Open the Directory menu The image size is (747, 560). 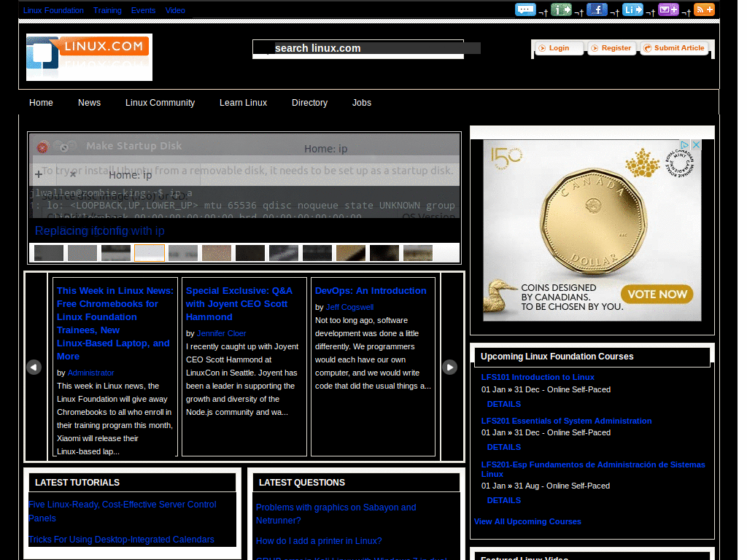(309, 103)
